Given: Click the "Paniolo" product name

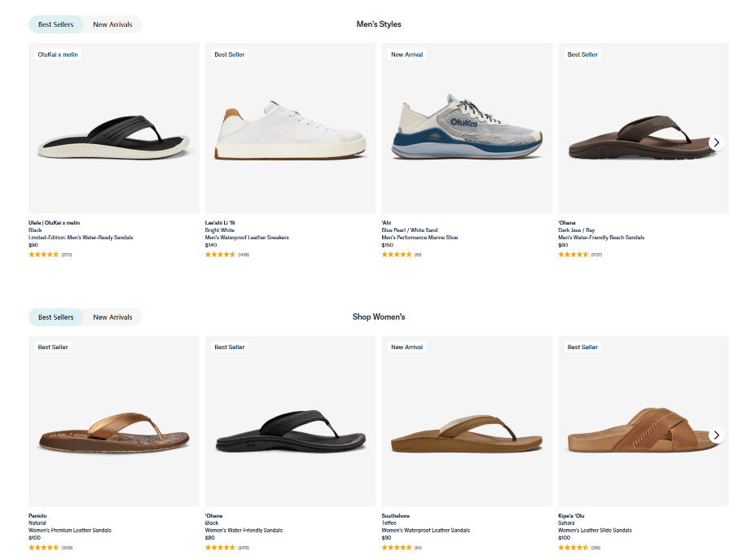Looking at the screenshot, I should click(37, 515).
